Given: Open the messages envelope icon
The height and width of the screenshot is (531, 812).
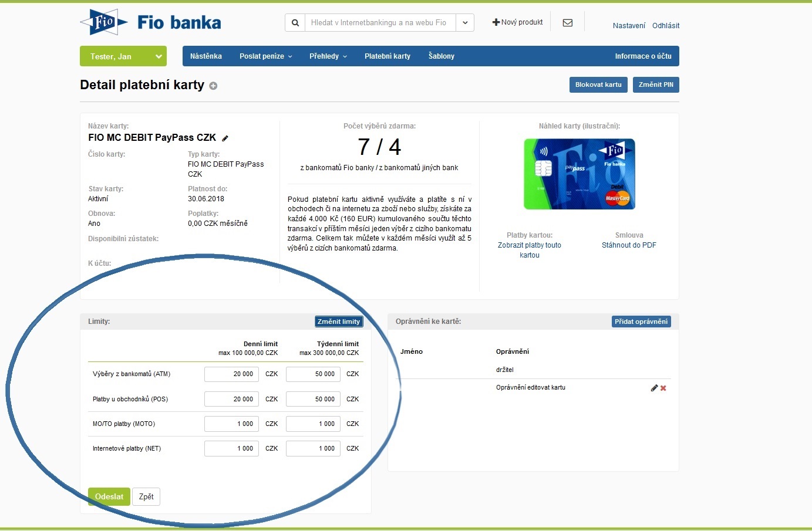Looking at the screenshot, I should [x=568, y=23].
